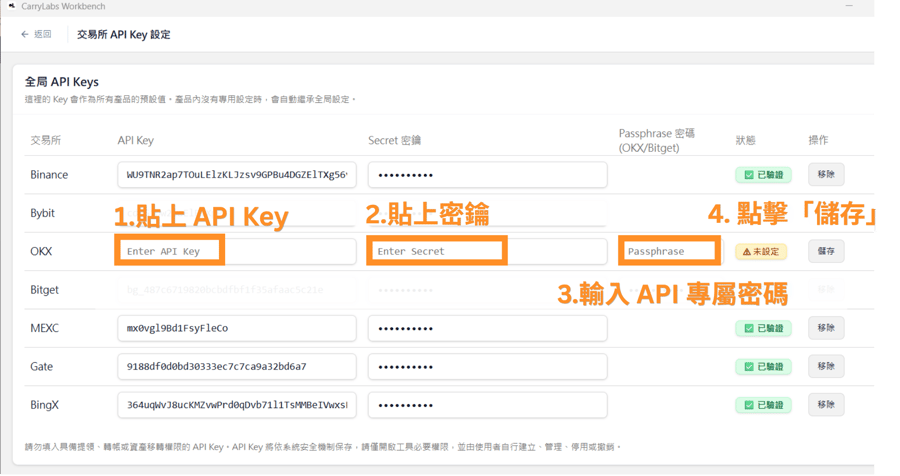Click the 交易所 column header

[45, 140]
